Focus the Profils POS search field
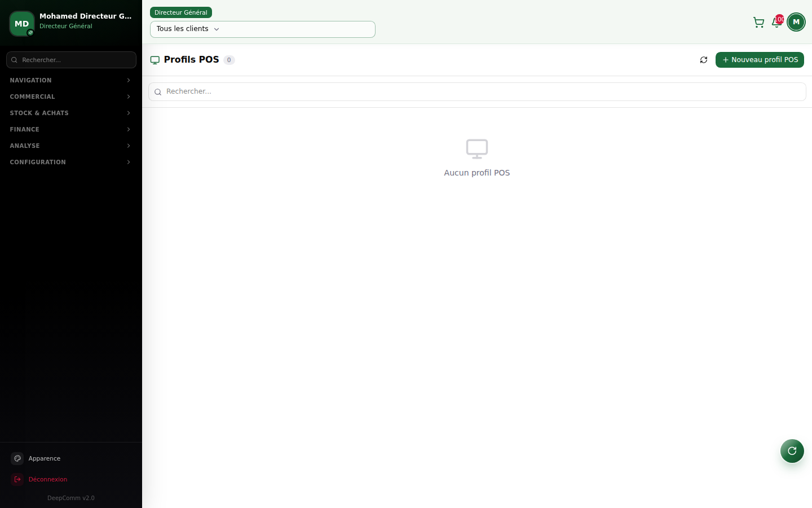 click(x=477, y=91)
